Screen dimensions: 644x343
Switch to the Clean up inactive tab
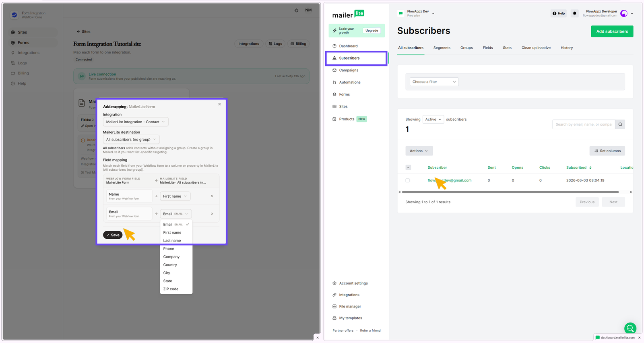point(536,48)
